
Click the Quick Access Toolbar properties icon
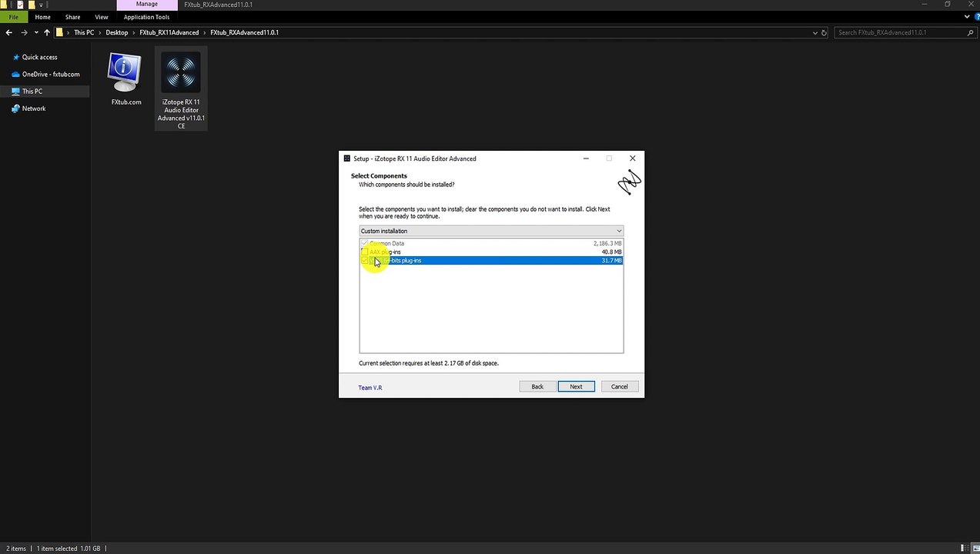(20, 5)
